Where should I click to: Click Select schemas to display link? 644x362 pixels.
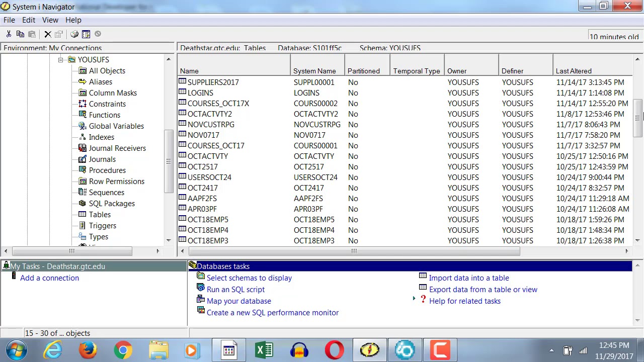(249, 278)
